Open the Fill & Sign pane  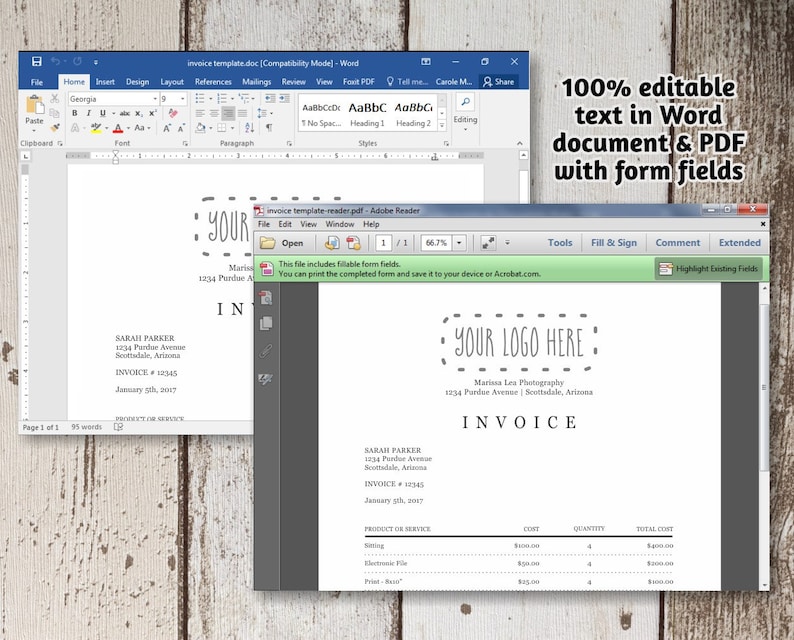(x=614, y=243)
